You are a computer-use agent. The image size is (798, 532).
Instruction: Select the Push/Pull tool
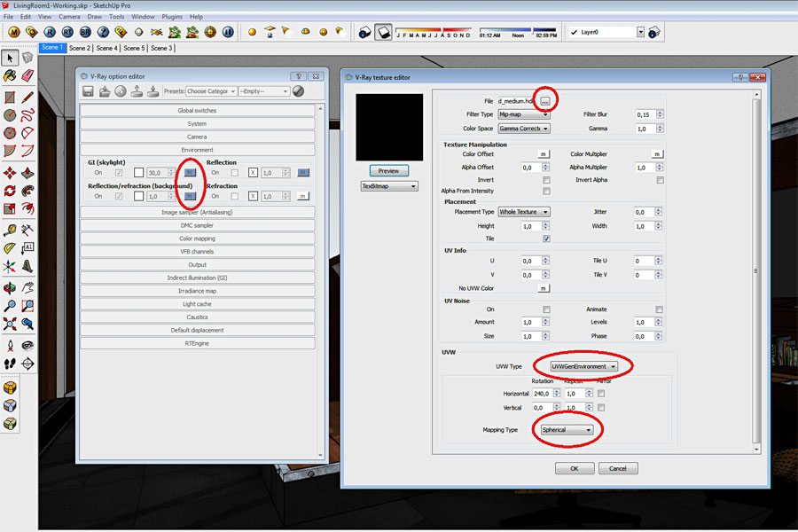[x=27, y=173]
